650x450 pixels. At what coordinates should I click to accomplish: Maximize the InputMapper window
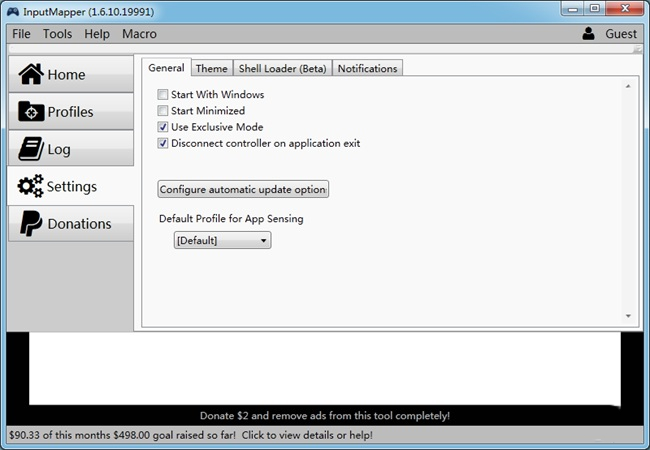click(595, 9)
